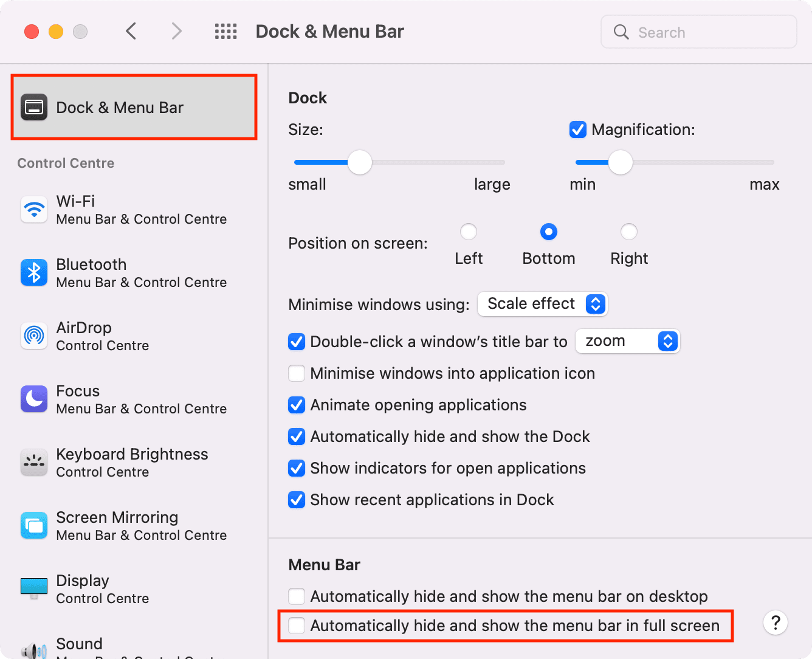Enable auto-hide menu bar in full screen

coord(297,626)
